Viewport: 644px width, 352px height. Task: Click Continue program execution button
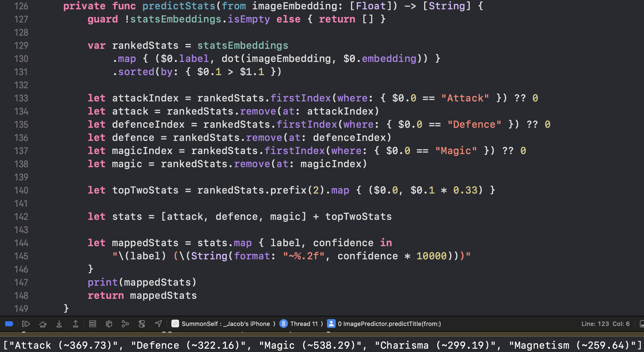26,324
